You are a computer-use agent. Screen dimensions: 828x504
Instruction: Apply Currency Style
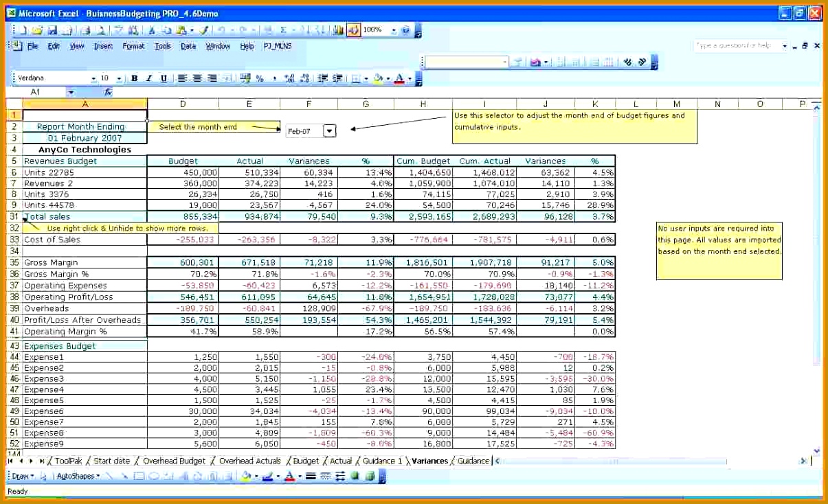coord(245,78)
